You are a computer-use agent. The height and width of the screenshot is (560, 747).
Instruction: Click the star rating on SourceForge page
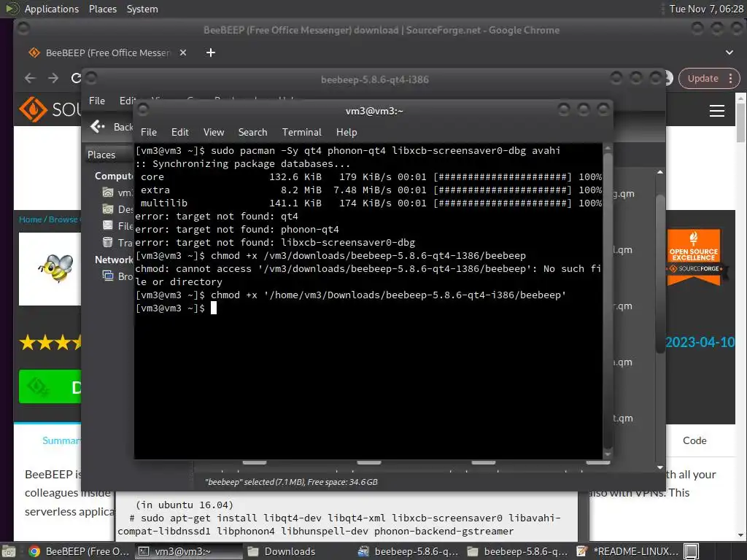50,343
